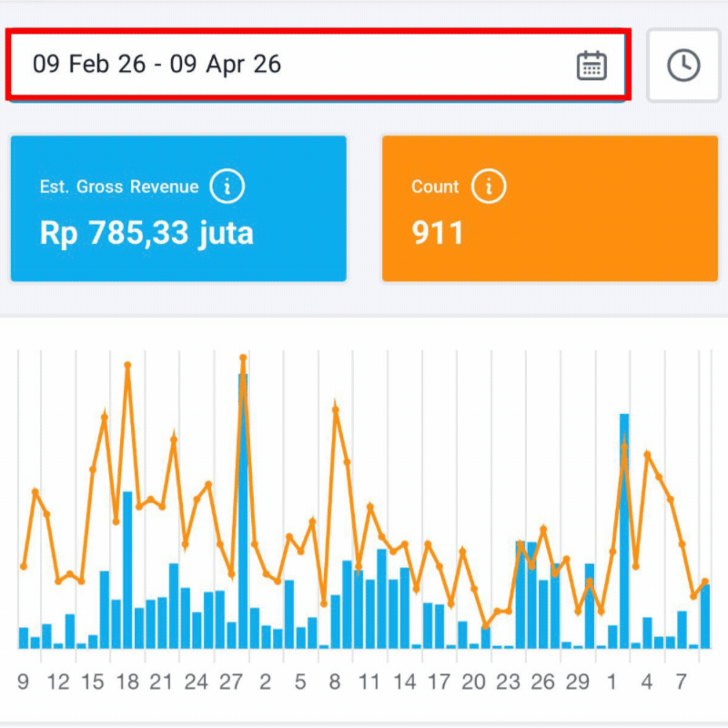Select the last orange data point at right
This screenshot has width=728, height=728.
pos(705,581)
